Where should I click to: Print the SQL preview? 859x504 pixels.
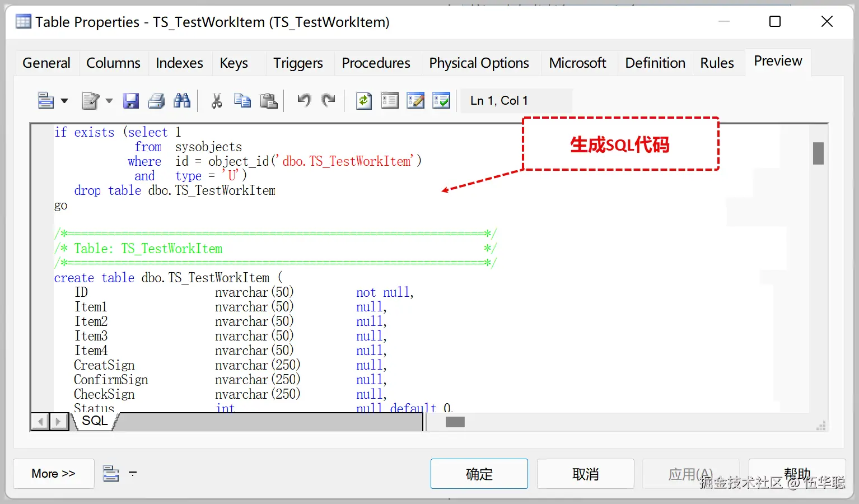click(156, 101)
